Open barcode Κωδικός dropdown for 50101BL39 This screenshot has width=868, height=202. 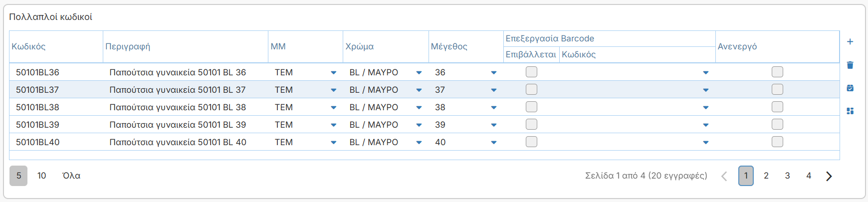(706, 125)
